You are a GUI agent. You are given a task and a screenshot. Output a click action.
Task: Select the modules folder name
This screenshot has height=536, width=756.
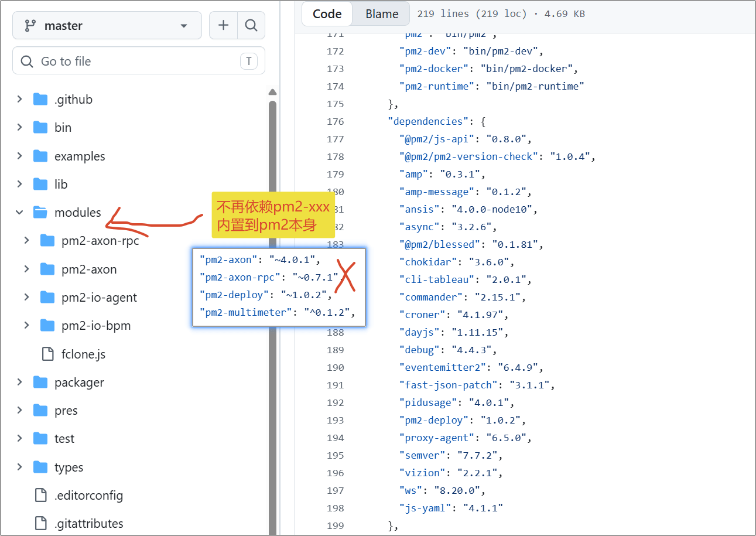78,212
